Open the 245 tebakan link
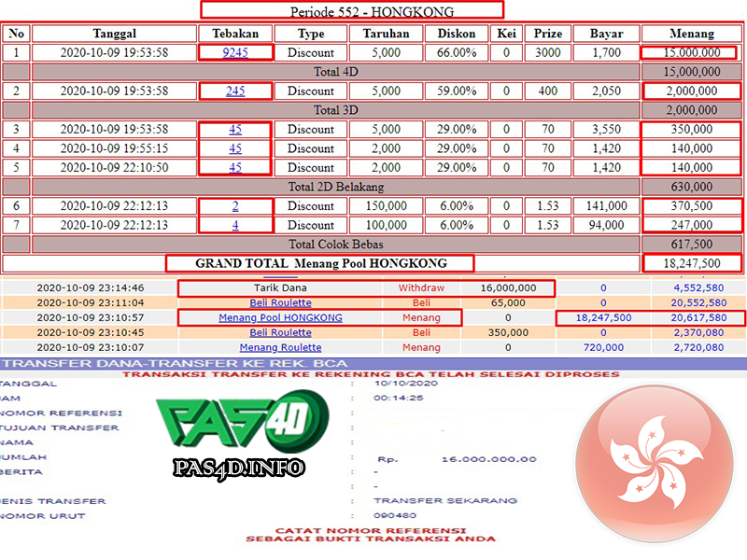This screenshot has width=747, height=560. click(x=235, y=91)
